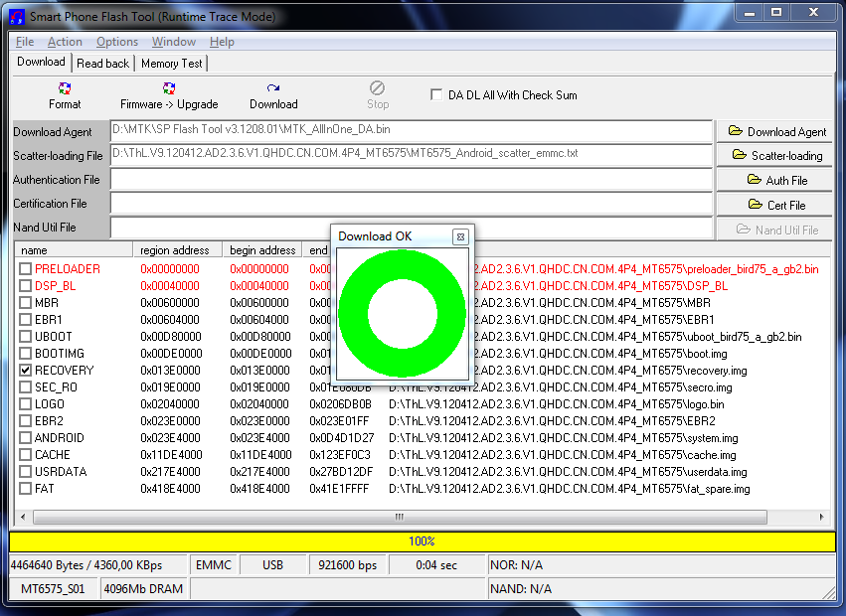Browse for Scatter-loading file
The height and width of the screenshot is (616, 846).
pos(776,156)
